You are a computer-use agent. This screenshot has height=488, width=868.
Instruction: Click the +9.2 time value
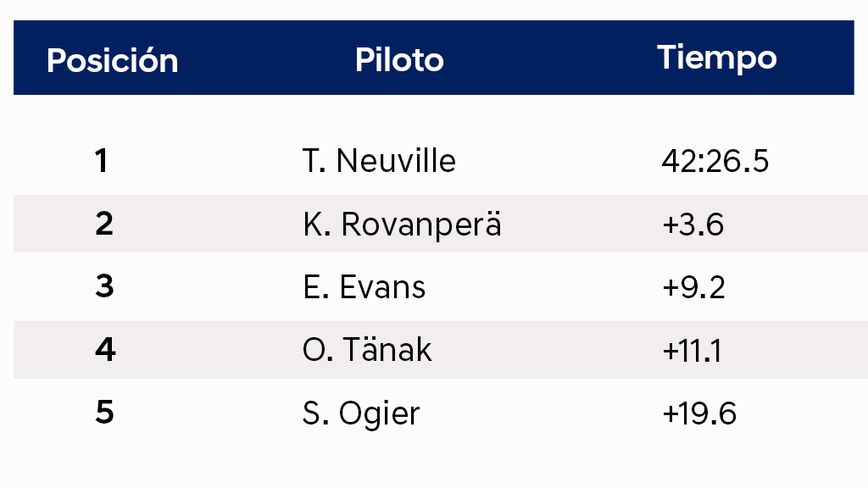point(693,287)
